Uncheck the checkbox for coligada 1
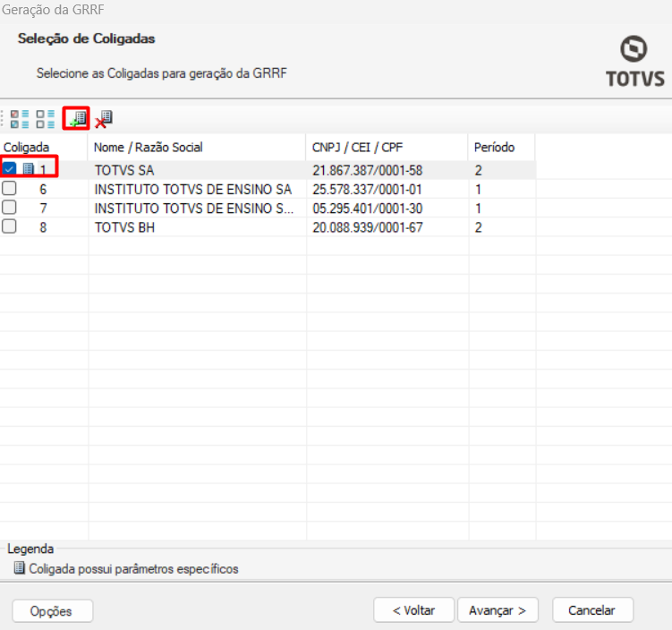 coord(9,168)
